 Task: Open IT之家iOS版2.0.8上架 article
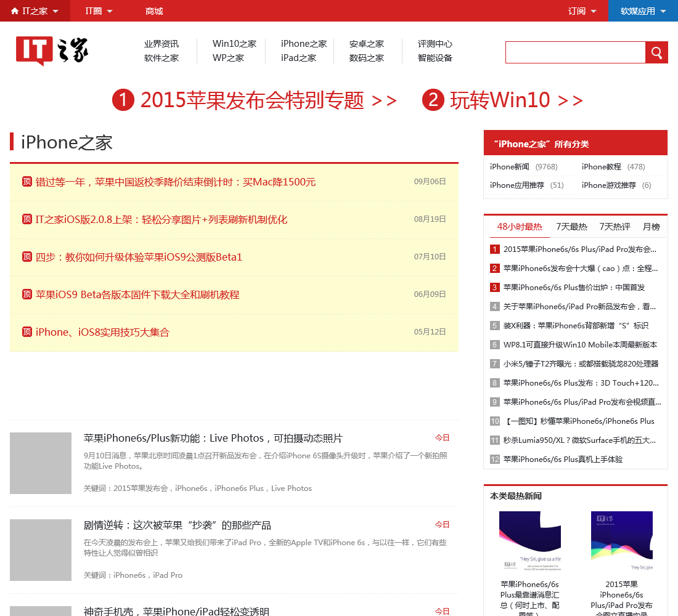pyautogui.click(x=161, y=219)
